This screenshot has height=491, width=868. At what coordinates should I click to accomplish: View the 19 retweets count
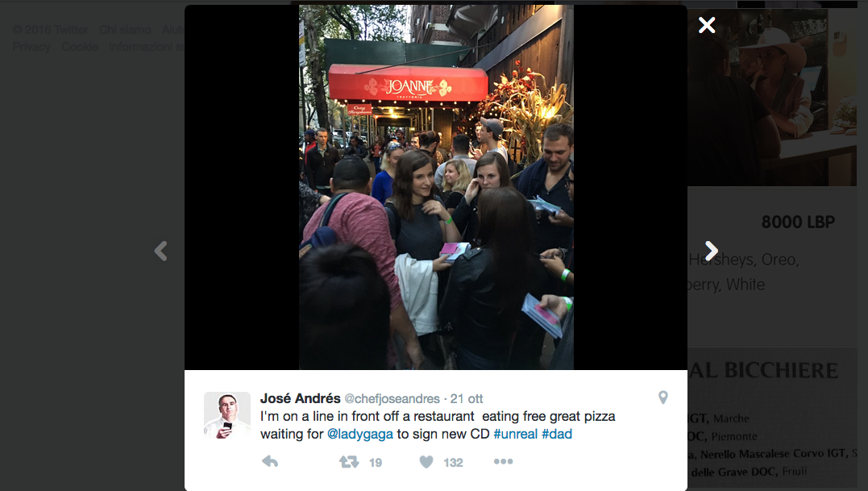click(376, 463)
